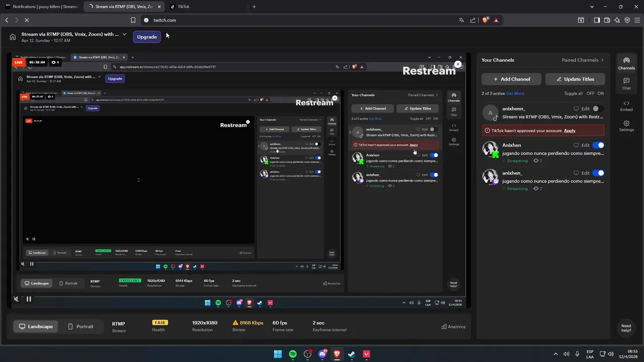Open the Windows Start menu
Screen dimensions: 644x362
pyautogui.click(x=278, y=354)
